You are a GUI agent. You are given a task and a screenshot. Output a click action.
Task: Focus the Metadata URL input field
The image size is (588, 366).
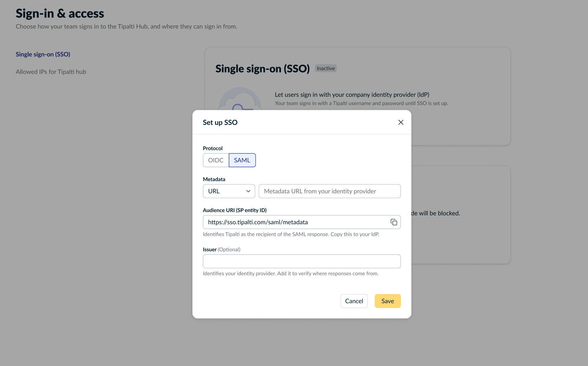(329, 191)
